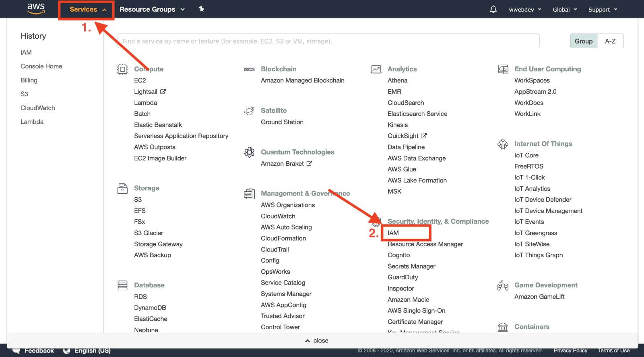Open the Support dropdown menu
Viewport: 644px width, 357px height.
603,10
